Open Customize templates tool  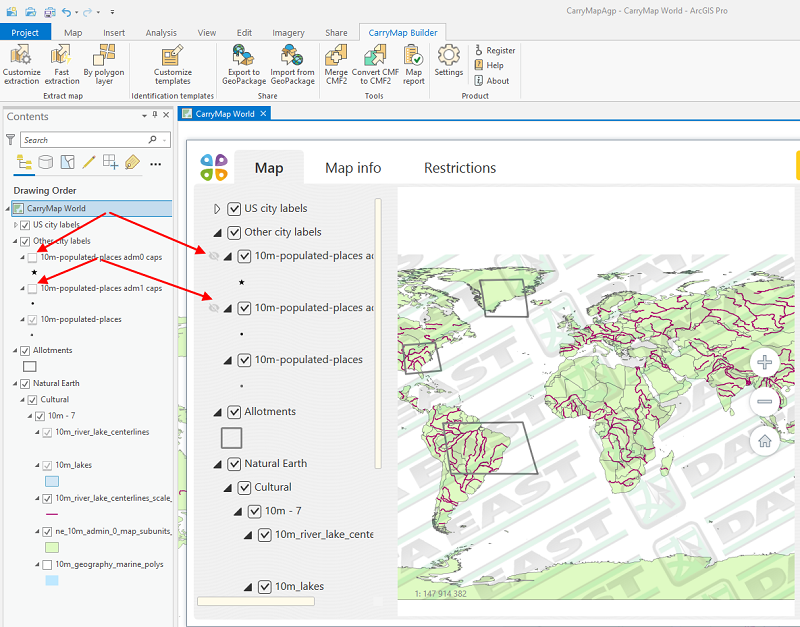click(172, 64)
